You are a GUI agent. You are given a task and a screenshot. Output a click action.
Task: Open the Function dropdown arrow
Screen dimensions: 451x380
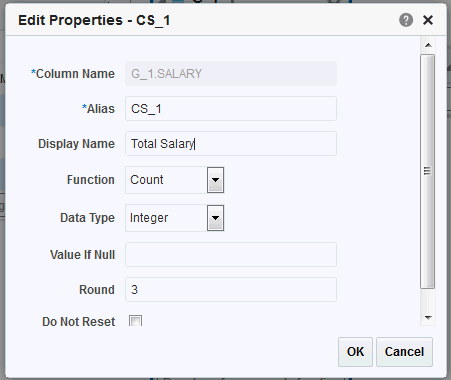(x=215, y=180)
